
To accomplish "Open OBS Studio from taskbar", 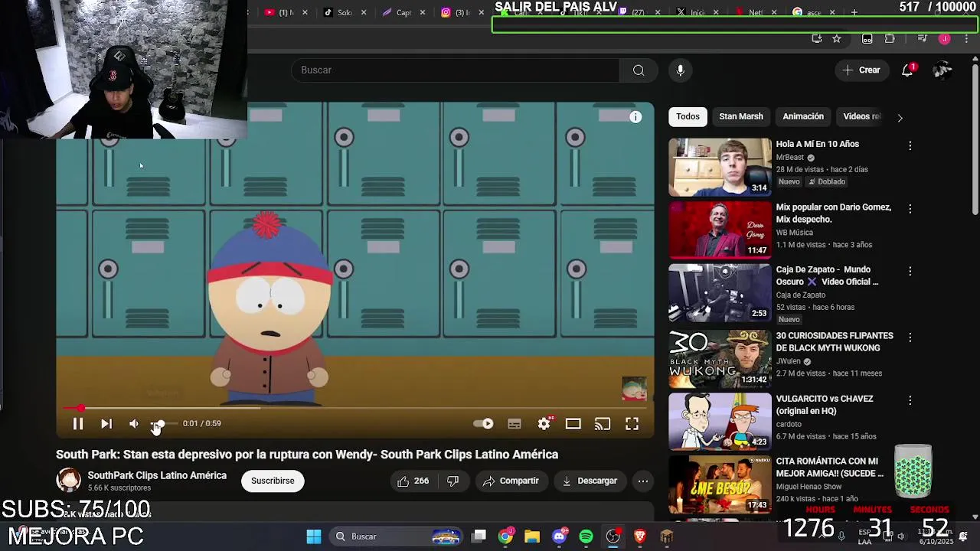I will [613, 536].
